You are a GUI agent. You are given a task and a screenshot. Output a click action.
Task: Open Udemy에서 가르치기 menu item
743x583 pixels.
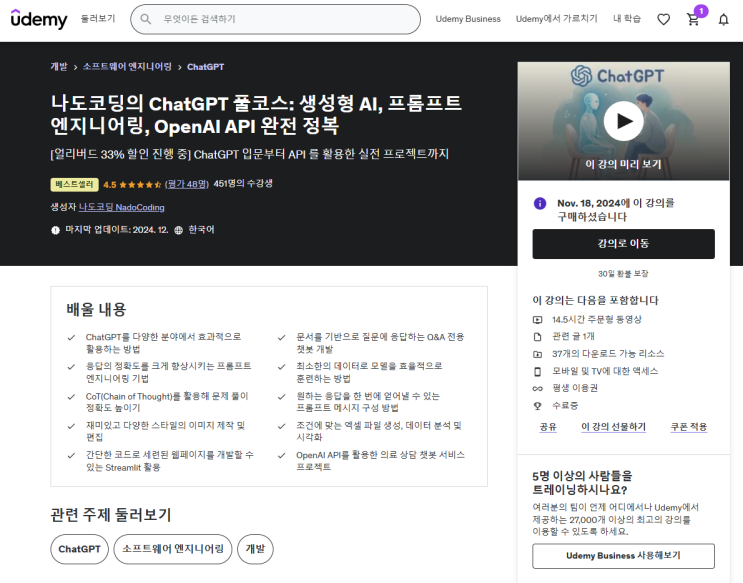coord(556,18)
